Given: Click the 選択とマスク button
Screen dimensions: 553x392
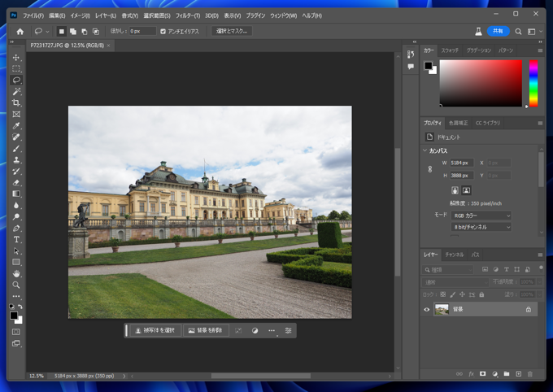Looking at the screenshot, I should [x=232, y=32].
